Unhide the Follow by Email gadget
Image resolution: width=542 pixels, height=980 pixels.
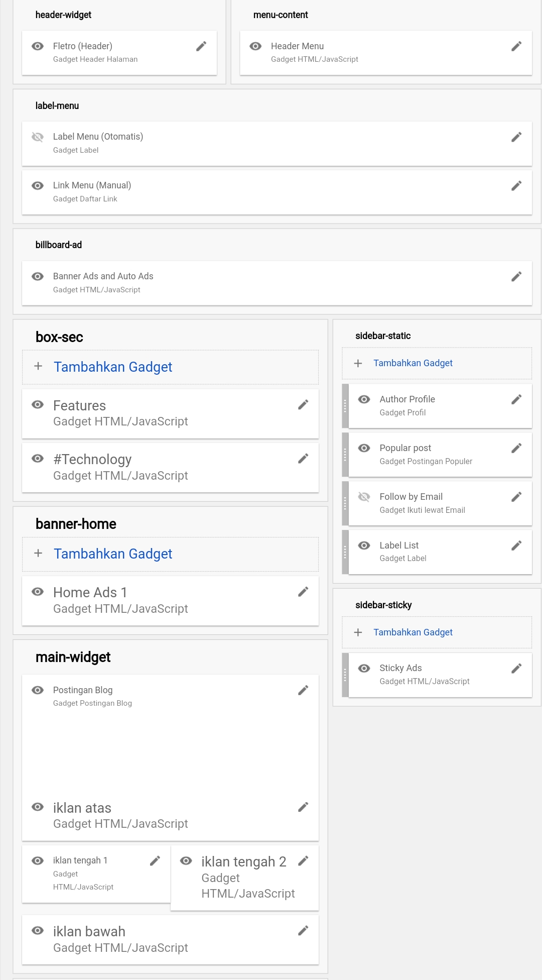pos(364,497)
